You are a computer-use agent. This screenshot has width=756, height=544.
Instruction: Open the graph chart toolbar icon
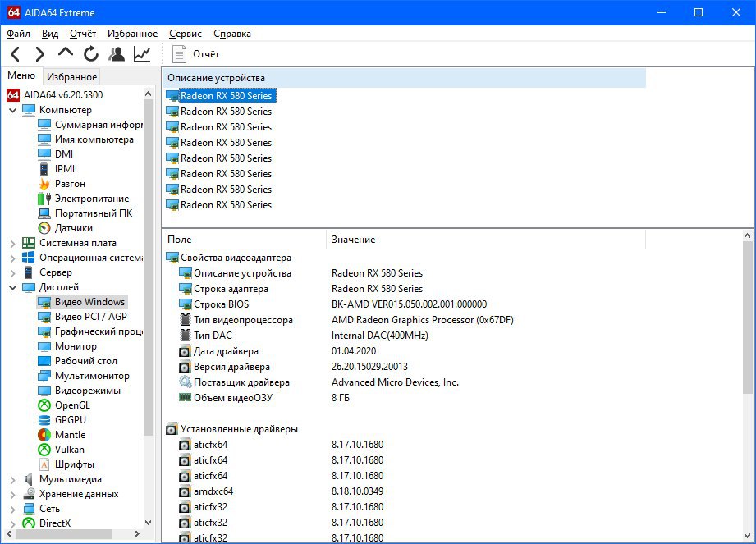coord(142,54)
